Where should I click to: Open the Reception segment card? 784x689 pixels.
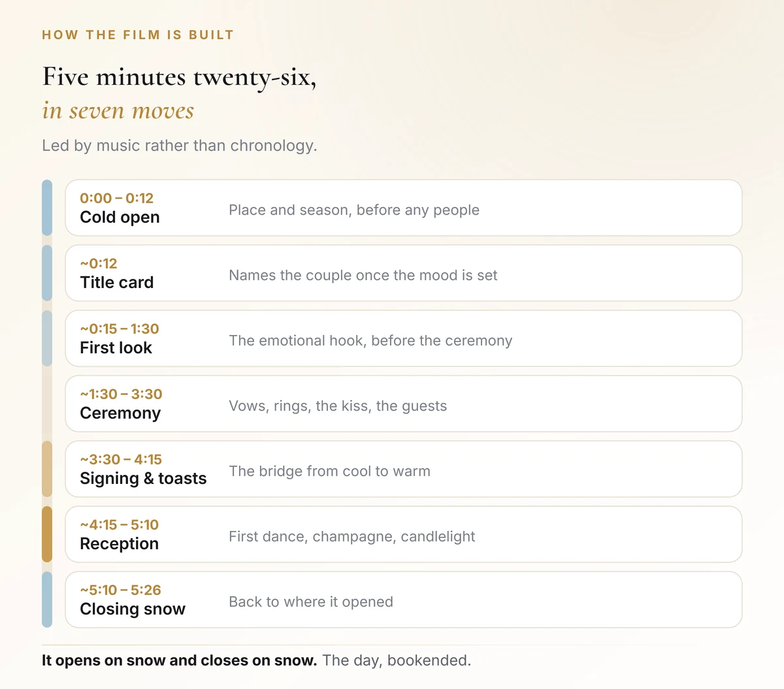(404, 534)
